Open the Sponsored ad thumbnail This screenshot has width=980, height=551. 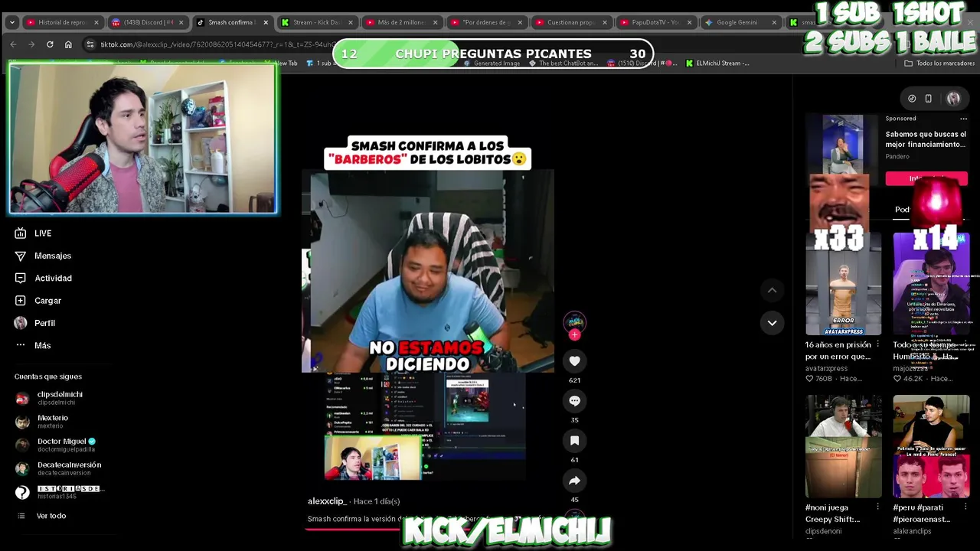pos(843,145)
